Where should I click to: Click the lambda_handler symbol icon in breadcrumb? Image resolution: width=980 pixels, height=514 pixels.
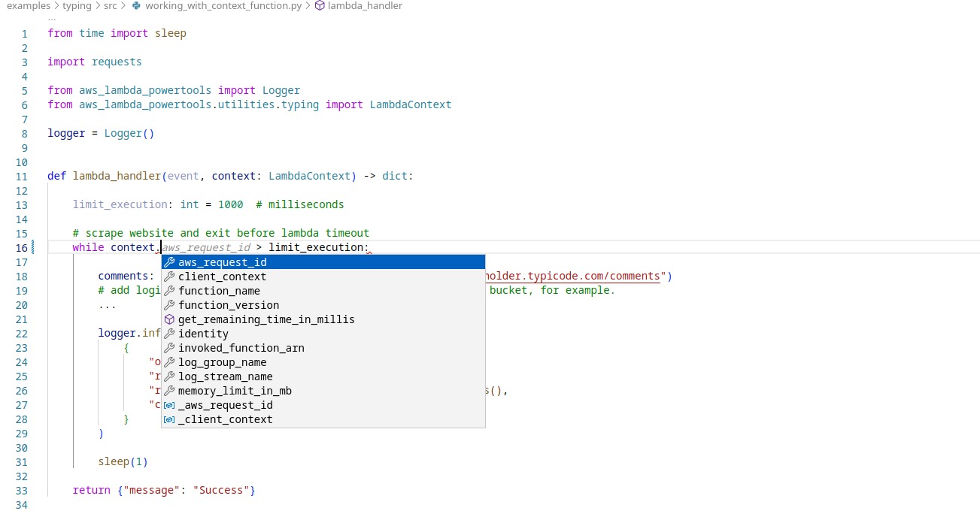click(x=319, y=6)
